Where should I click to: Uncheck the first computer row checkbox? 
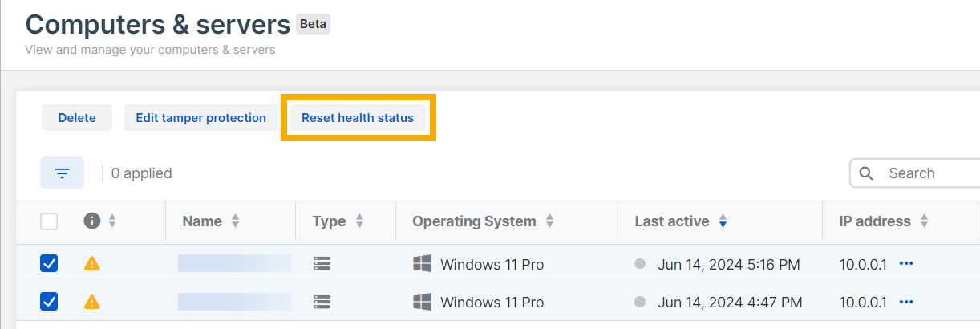tap(49, 263)
